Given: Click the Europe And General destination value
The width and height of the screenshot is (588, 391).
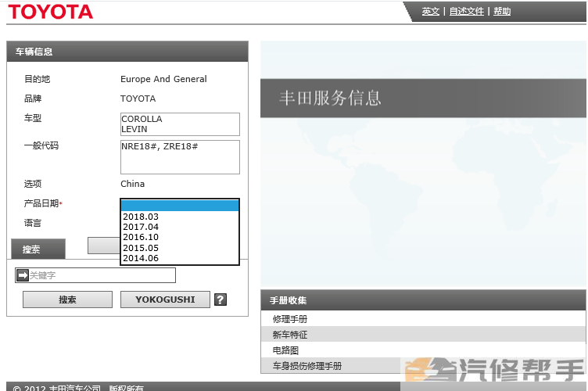Looking at the screenshot, I should pyautogui.click(x=163, y=79).
